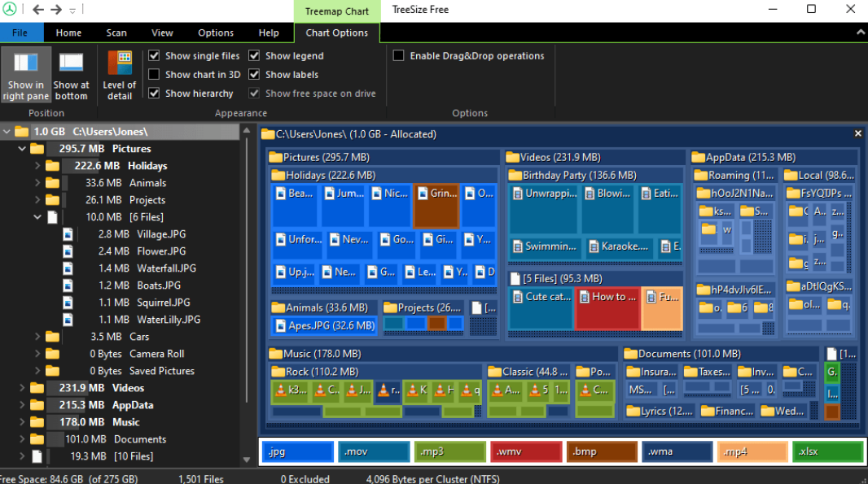Image resolution: width=868 pixels, height=484 pixels.
Task: Click the Unwrappi... video tile
Action: pos(543,208)
